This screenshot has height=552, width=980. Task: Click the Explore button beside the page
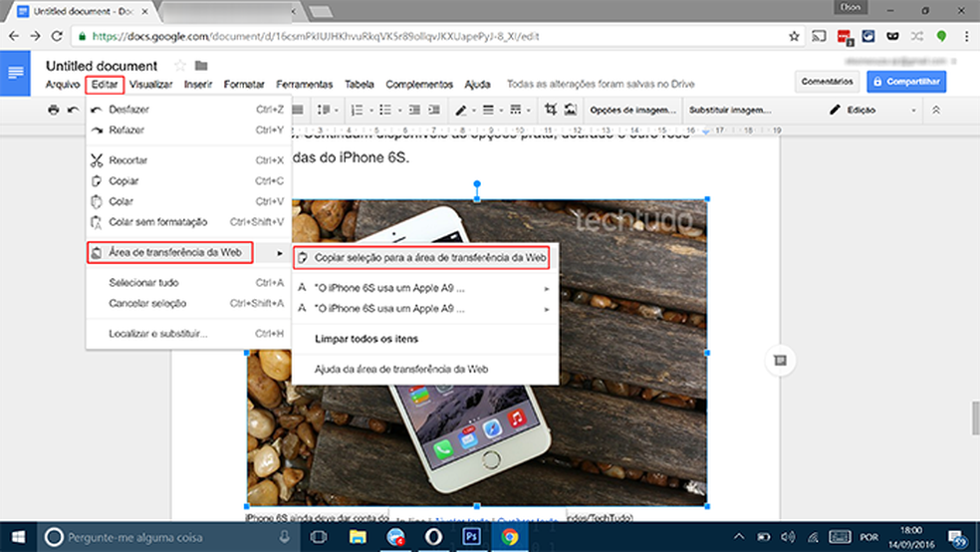[x=780, y=360]
